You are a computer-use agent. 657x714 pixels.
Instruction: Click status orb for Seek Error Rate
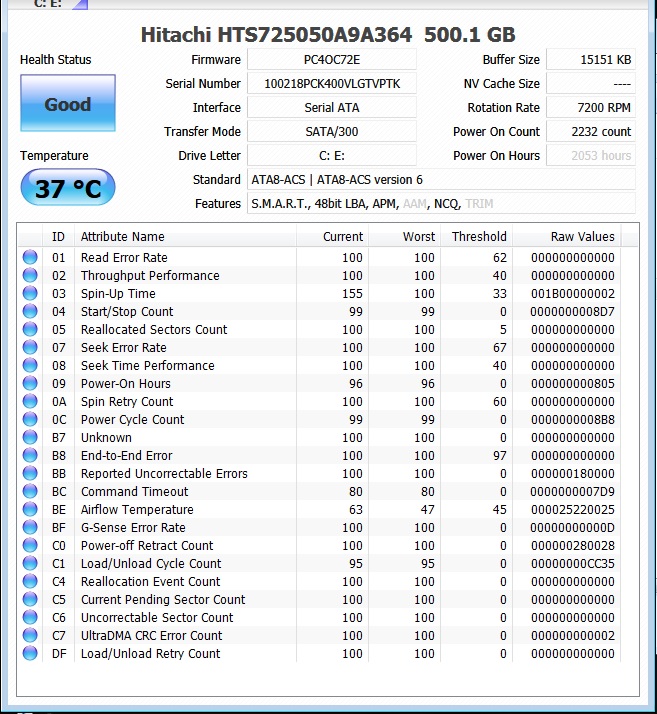30,347
